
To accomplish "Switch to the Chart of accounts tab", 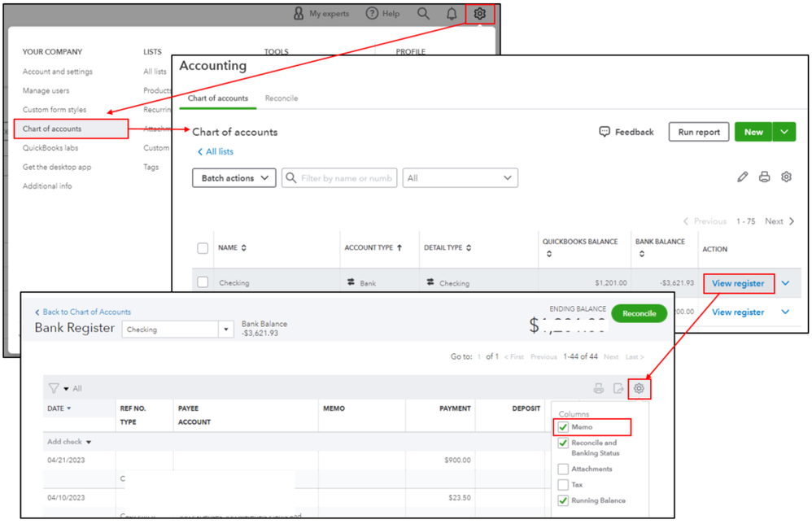I will click(218, 98).
